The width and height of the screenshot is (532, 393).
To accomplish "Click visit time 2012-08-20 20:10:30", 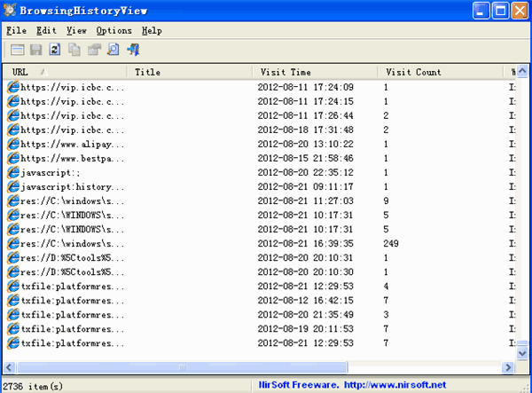I will pos(305,272).
